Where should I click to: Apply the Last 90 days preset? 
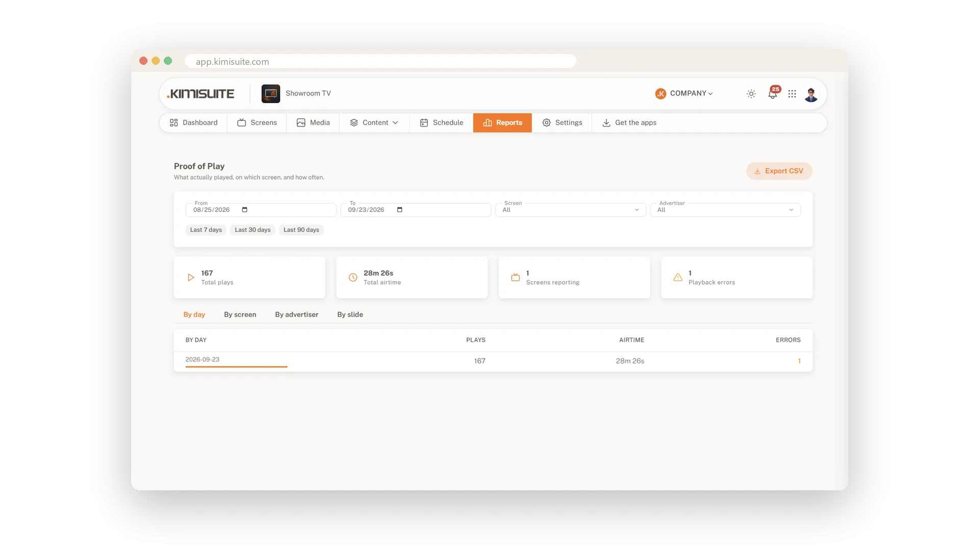[x=301, y=230]
